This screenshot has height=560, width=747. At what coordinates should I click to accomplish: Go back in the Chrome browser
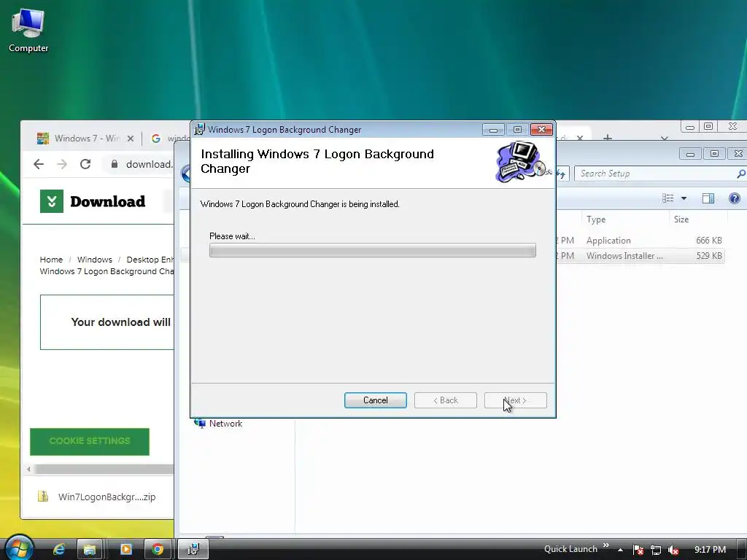(39, 164)
